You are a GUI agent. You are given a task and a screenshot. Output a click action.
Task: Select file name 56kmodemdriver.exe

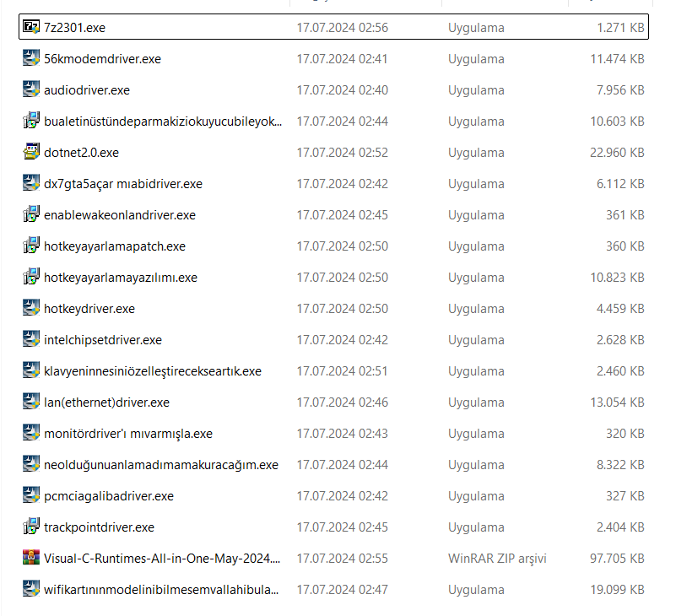(103, 58)
